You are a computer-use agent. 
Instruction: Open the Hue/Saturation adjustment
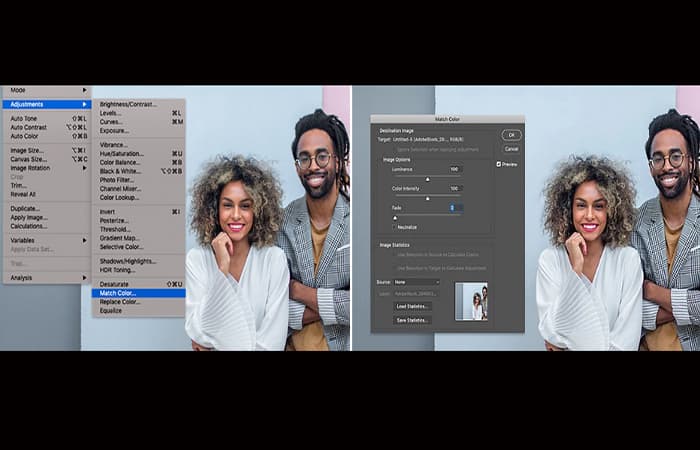click(122, 154)
